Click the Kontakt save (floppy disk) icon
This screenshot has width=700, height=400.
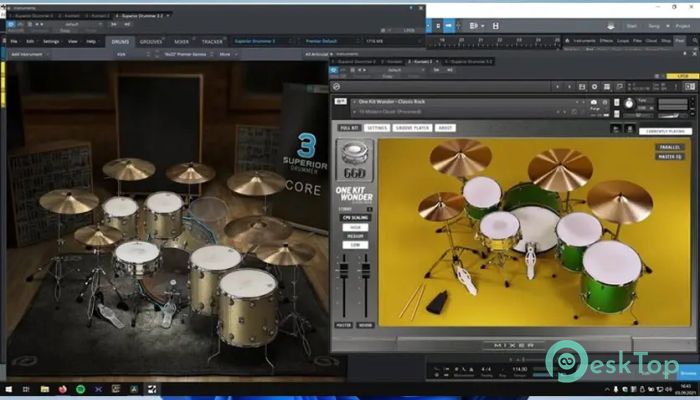[582, 87]
